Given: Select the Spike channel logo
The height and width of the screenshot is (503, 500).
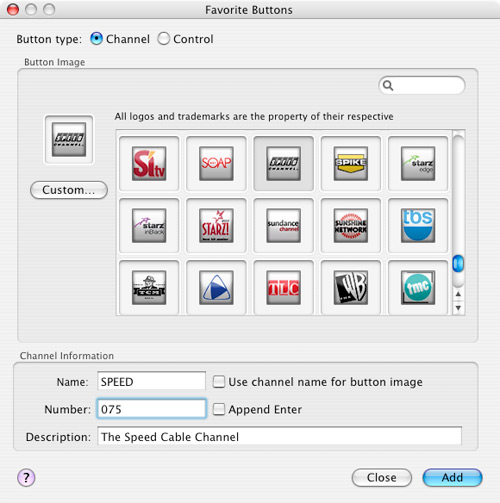Looking at the screenshot, I should click(351, 163).
